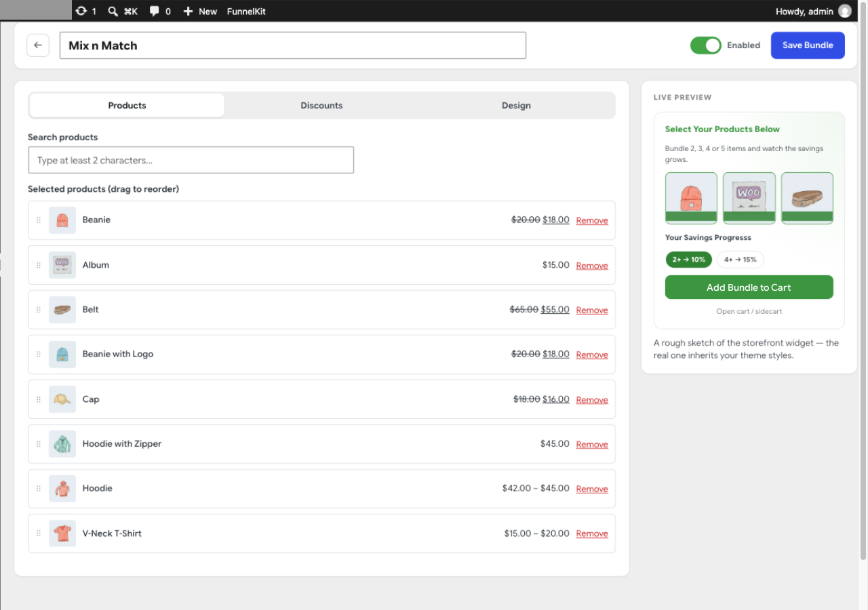Click the $16.00 Cap sale price
Screen dimensions: 868x610
pos(556,399)
